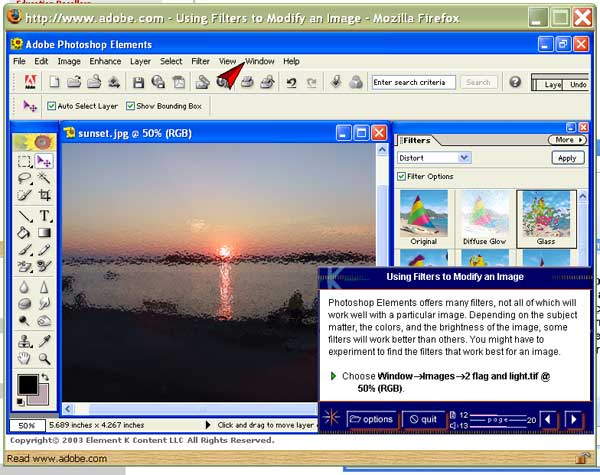The height and width of the screenshot is (475, 600).
Task: Click the Open folder toolbar icon
Action: click(x=74, y=82)
